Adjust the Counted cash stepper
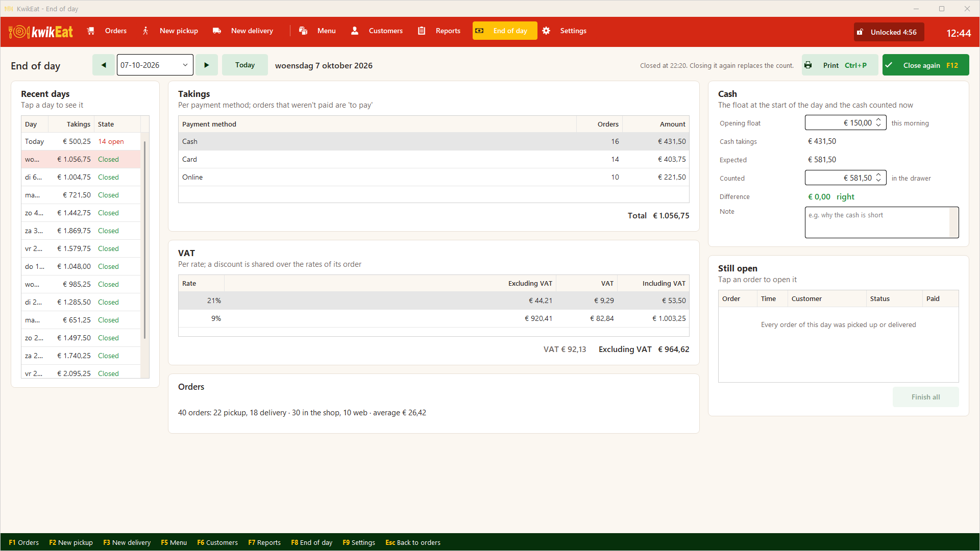The width and height of the screenshot is (980, 551). tap(878, 178)
